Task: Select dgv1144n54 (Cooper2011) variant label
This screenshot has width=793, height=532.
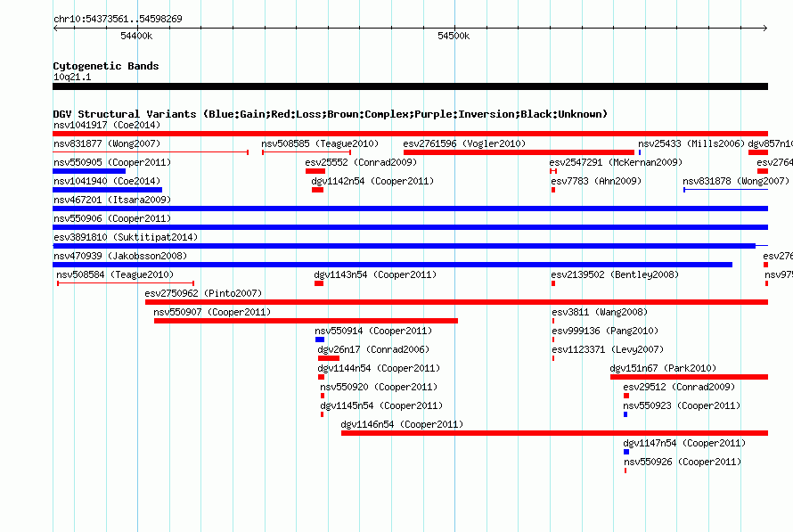Action: 379,368
